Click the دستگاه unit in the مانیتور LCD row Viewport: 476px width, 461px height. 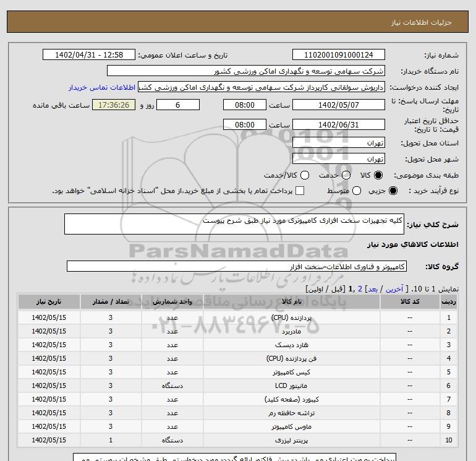click(172, 386)
